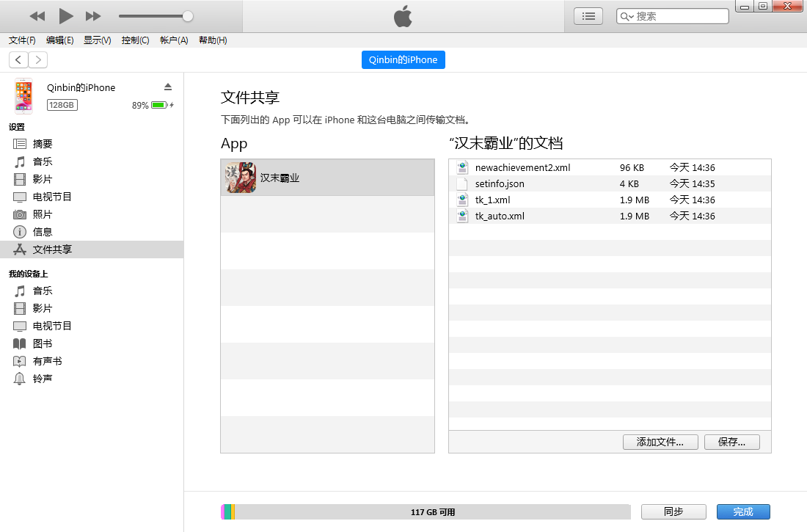Select the tk_1.xml file
The width and height of the screenshot is (807, 532).
tap(610, 200)
